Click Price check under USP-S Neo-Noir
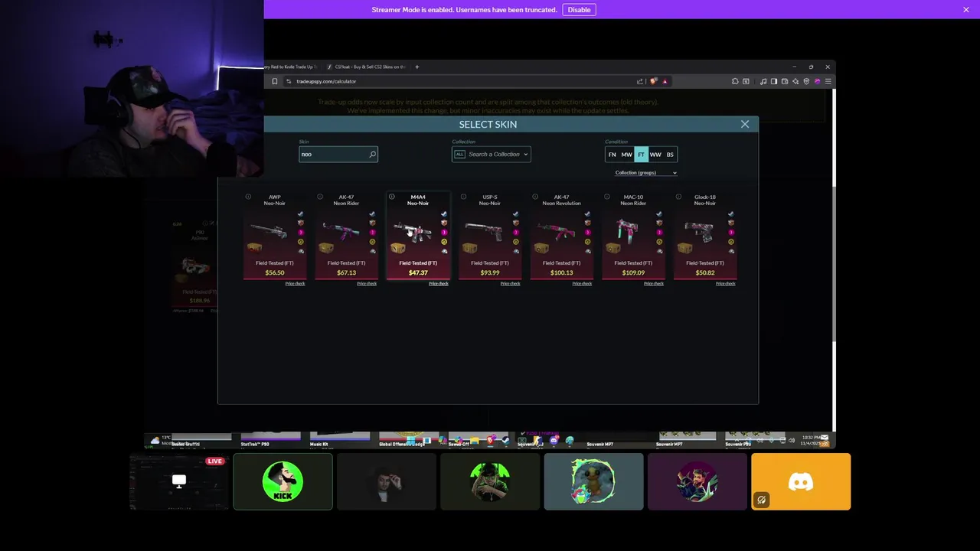Screen dimensions: 980x551 pyautogui.click(x=510, y=284)
